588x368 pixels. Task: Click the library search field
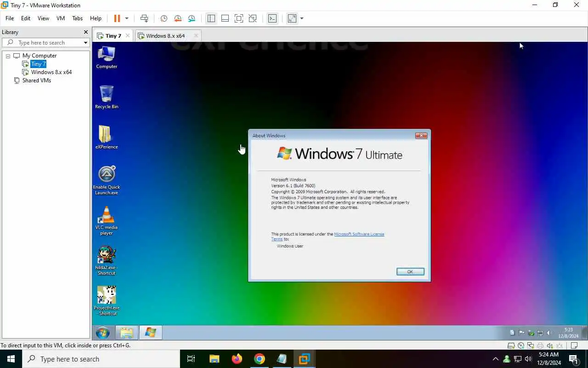[x=45, y=42]
